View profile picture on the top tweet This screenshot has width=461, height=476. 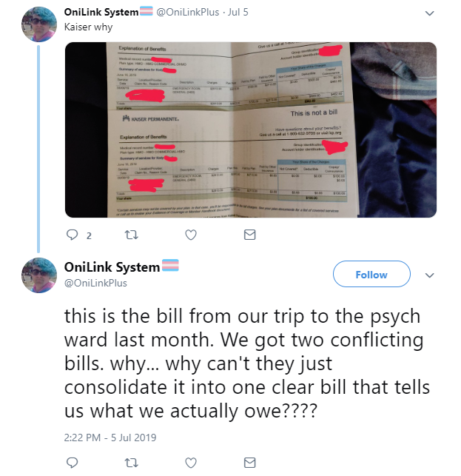38,24
